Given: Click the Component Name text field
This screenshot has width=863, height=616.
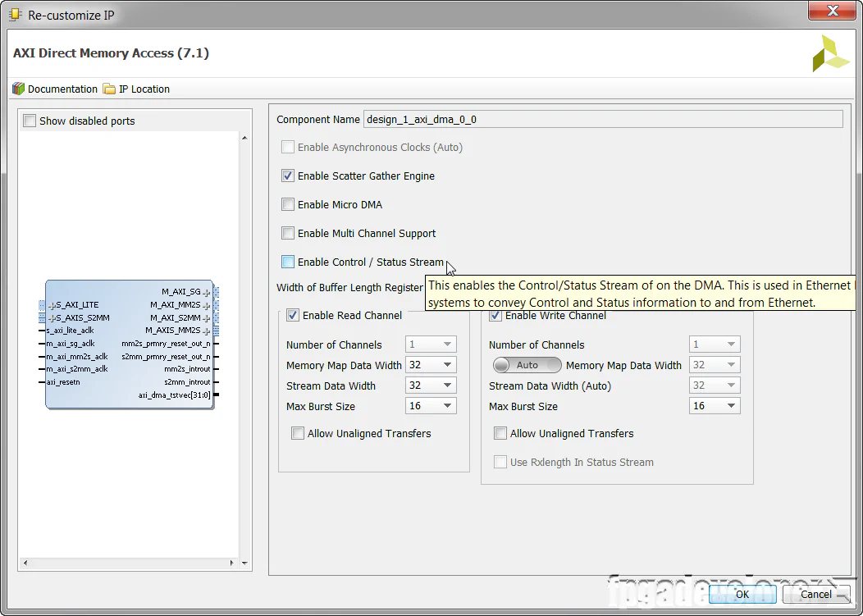Looking at the screenshot, I should (x=603, y=120).
